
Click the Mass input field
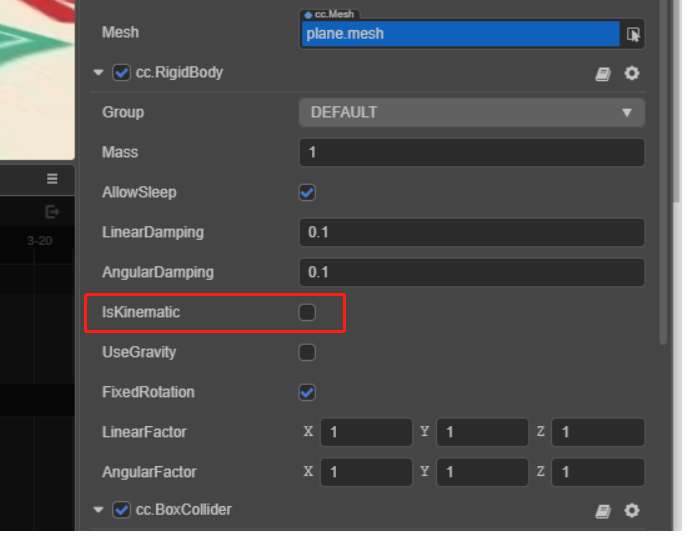[x=471, y=152]
